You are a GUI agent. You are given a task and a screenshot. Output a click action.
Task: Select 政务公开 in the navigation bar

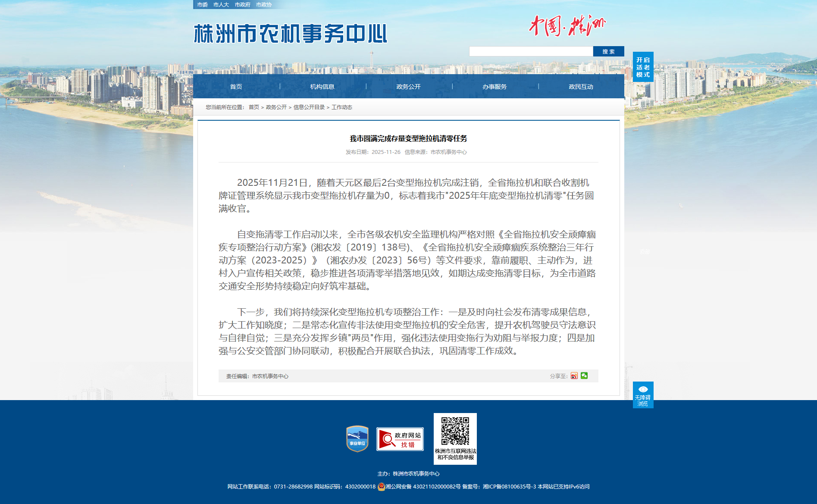click(x=408, y=87)
